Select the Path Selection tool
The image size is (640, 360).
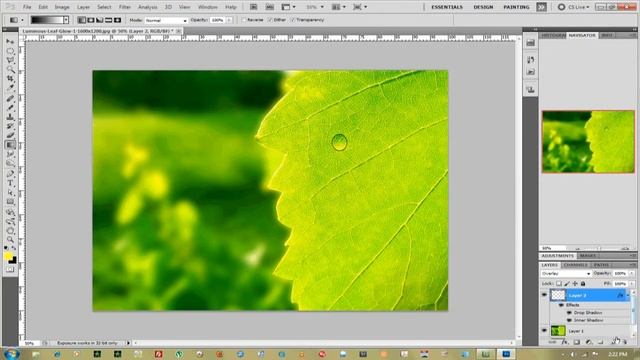(x=10, y=192)
